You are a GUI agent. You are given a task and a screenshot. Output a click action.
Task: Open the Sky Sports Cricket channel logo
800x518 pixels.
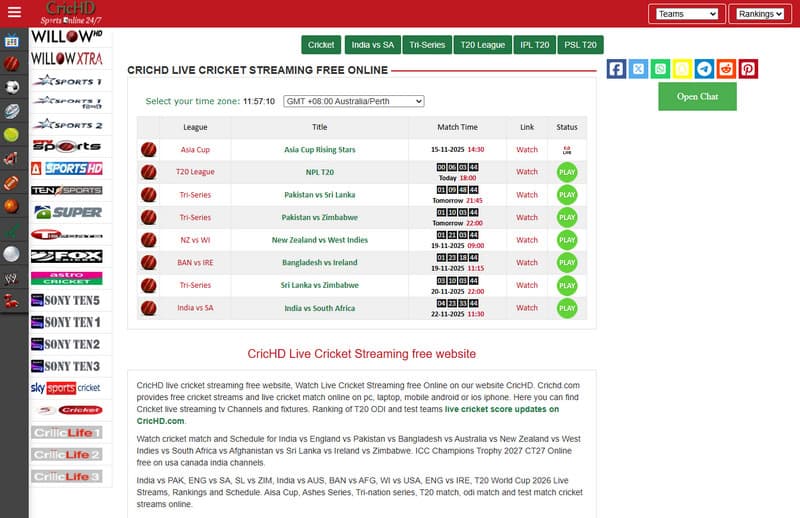pyautogui.click(x=66, y=388)
